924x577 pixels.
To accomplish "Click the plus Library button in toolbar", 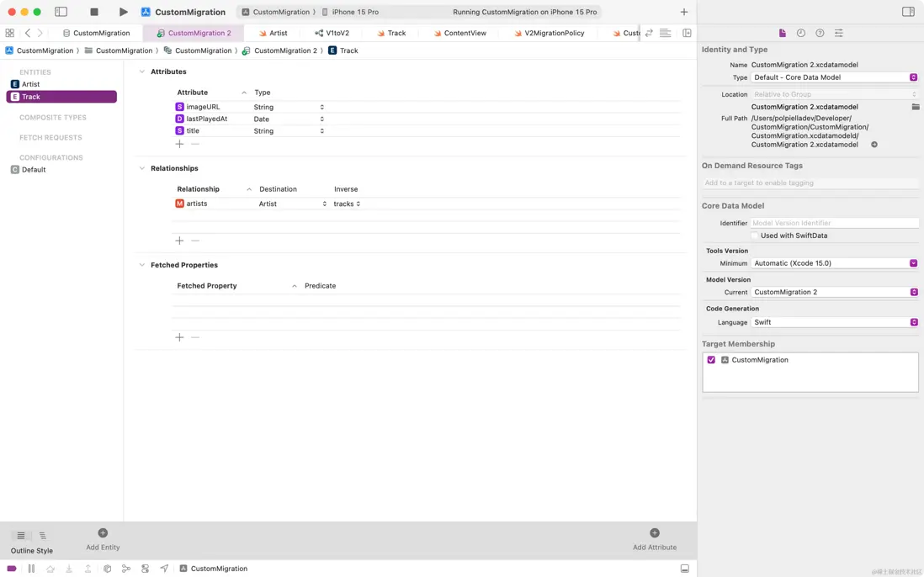I will 683,12.
